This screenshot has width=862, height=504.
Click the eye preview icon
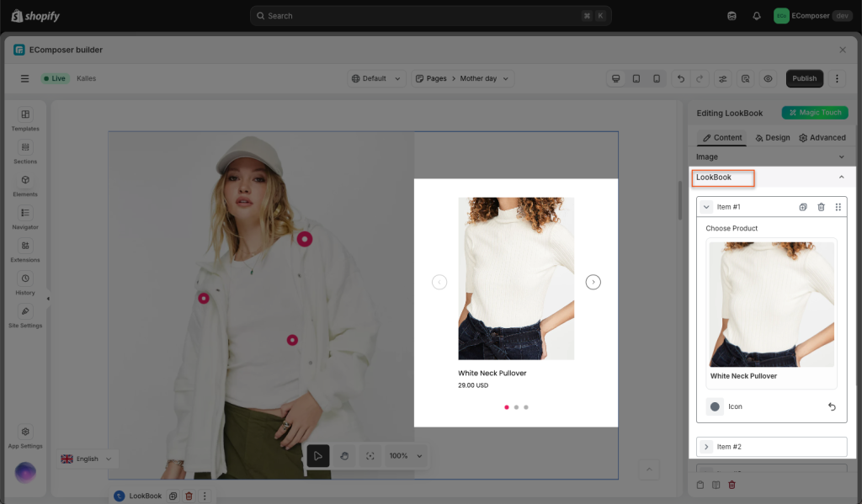[x=768, y=78]
